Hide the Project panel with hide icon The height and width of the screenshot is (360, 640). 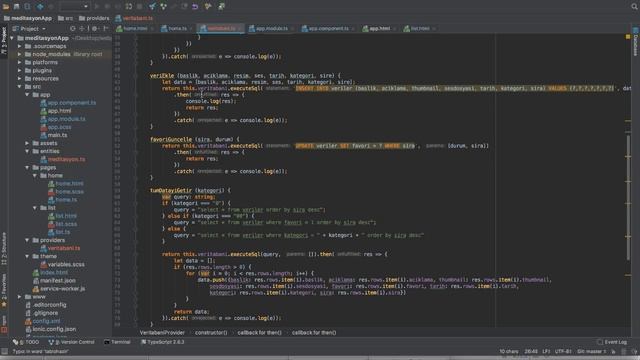[x=106, y=29]
